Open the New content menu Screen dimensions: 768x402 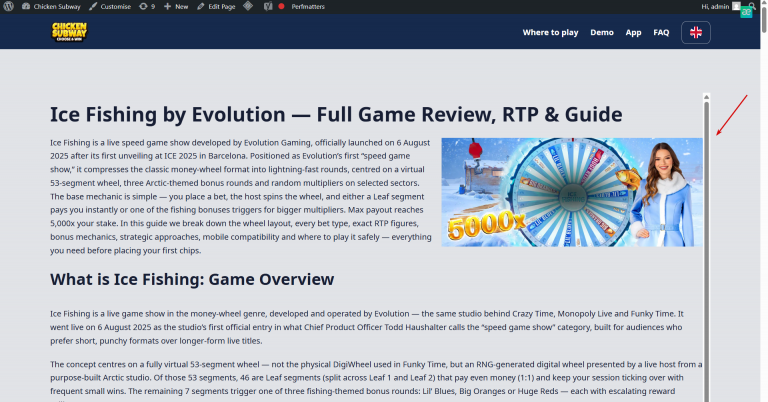click(x=176, y=6)
